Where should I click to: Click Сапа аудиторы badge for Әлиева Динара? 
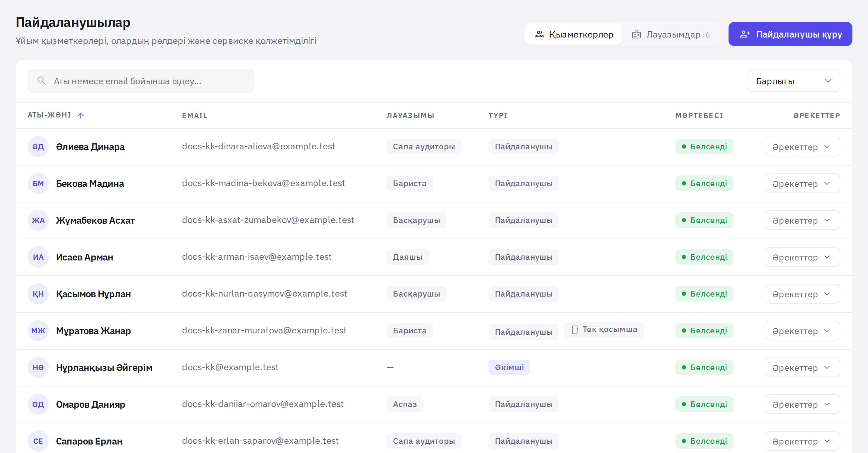[424, 147]
